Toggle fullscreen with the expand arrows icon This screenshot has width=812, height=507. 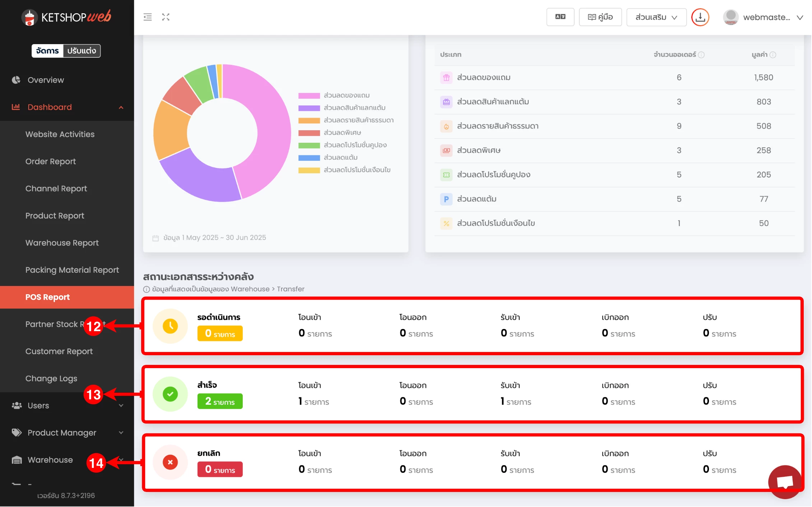[166, 17]
